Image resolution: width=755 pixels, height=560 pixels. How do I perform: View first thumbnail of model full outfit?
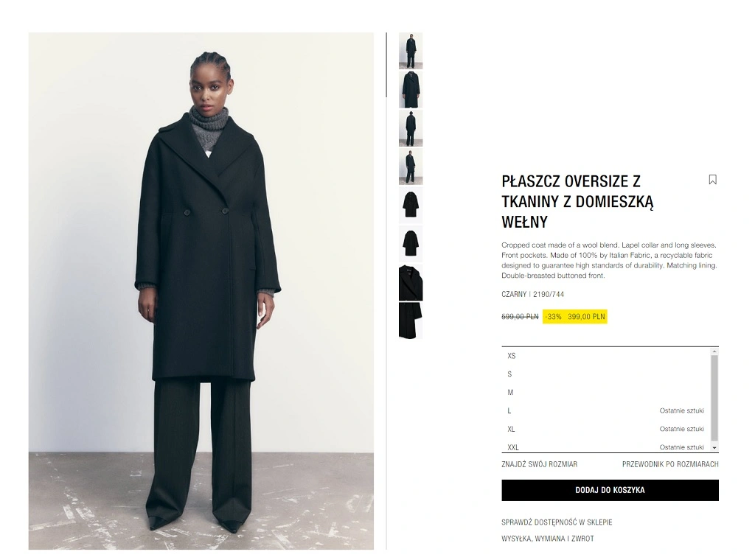point(411,51)
